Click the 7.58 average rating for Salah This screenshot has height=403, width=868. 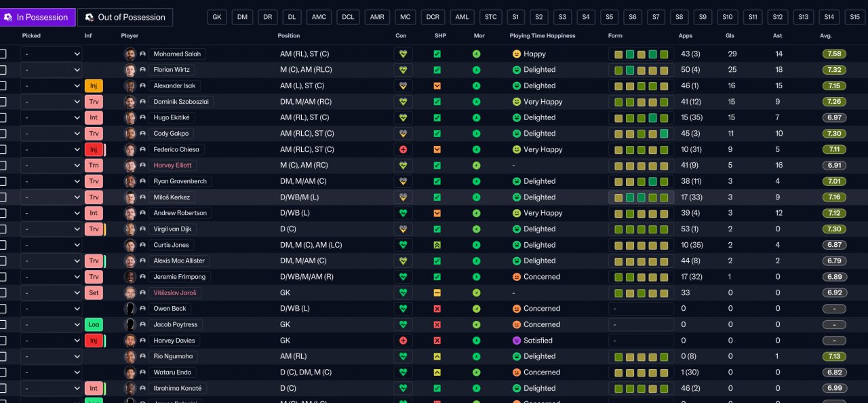click(x=834, y=54)
